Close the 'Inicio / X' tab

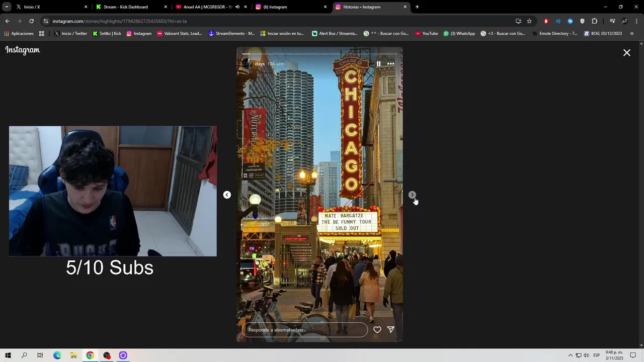(x=86, y=7)
